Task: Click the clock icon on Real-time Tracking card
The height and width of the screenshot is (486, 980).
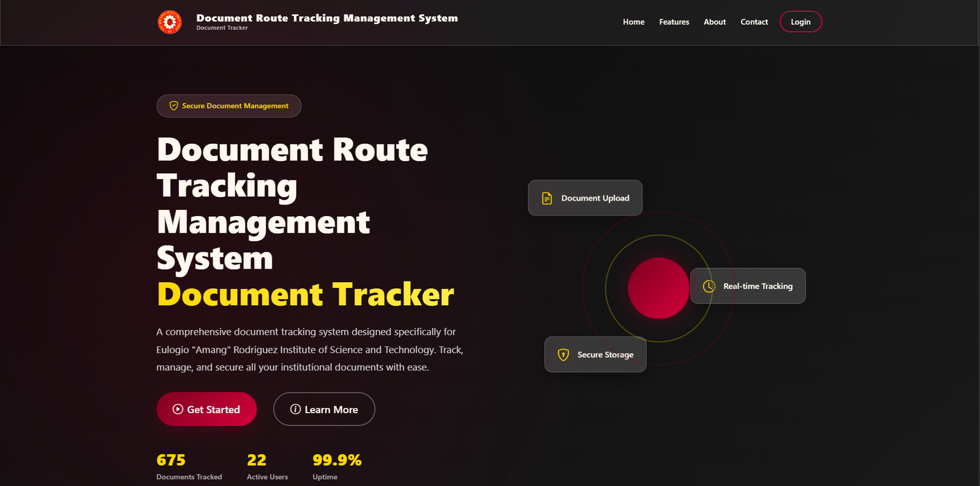Action: pos(709,286)
